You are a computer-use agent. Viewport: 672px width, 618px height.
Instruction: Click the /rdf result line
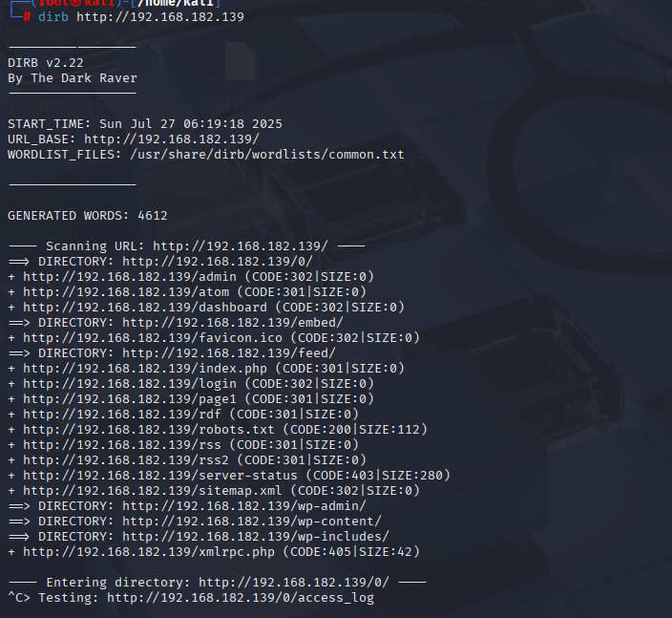[183, 415]
